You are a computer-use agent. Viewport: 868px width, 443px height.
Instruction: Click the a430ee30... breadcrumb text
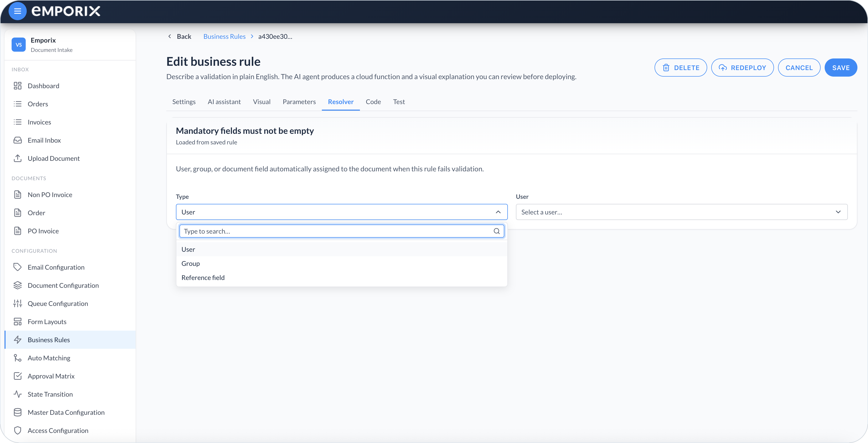point(275,36)
